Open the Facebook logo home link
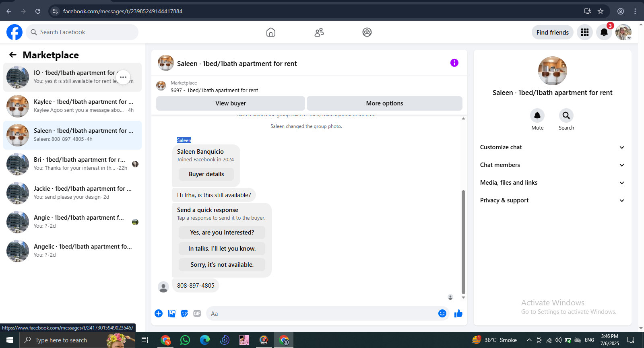 point(14,32)
